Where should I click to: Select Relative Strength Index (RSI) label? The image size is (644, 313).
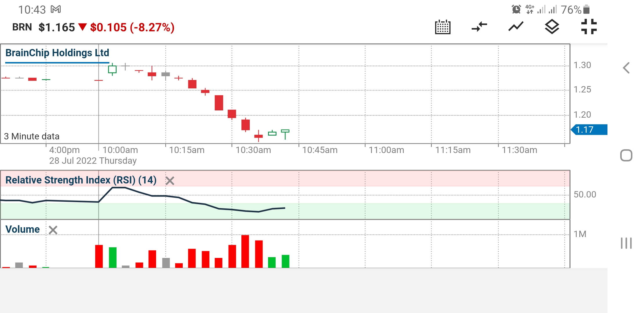(81, 180)
